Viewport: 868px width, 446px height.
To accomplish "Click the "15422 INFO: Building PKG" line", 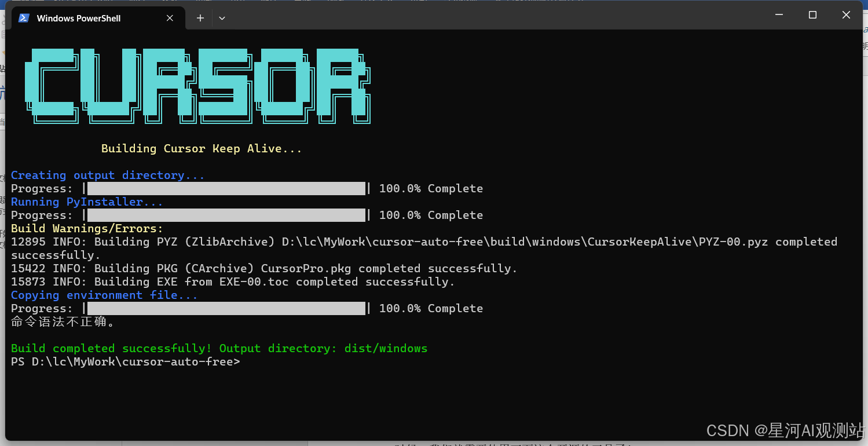I will pos(264,268).
